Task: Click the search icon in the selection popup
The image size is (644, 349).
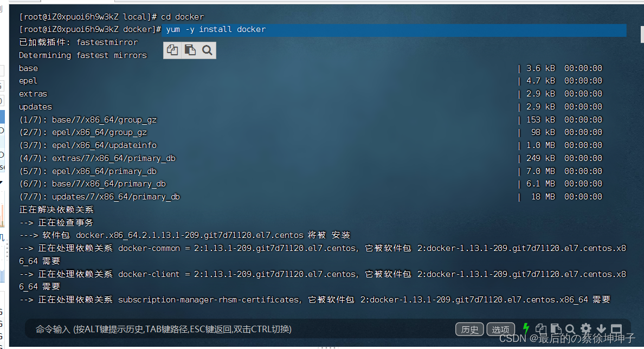Action: (208, 50)
